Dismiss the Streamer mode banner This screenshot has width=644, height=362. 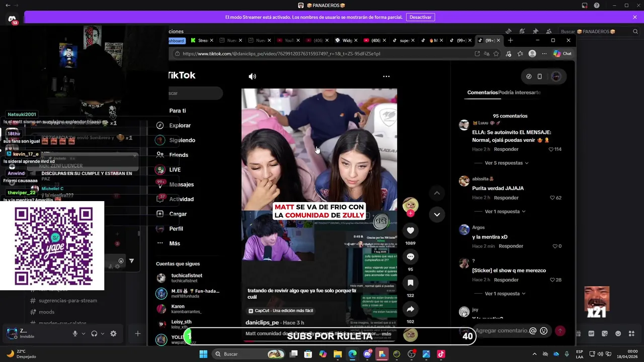point(635,17)
